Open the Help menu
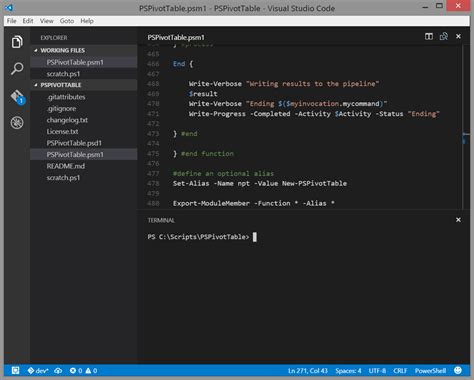Viewport: 474px width, 380px height. [x=87, y=21]
